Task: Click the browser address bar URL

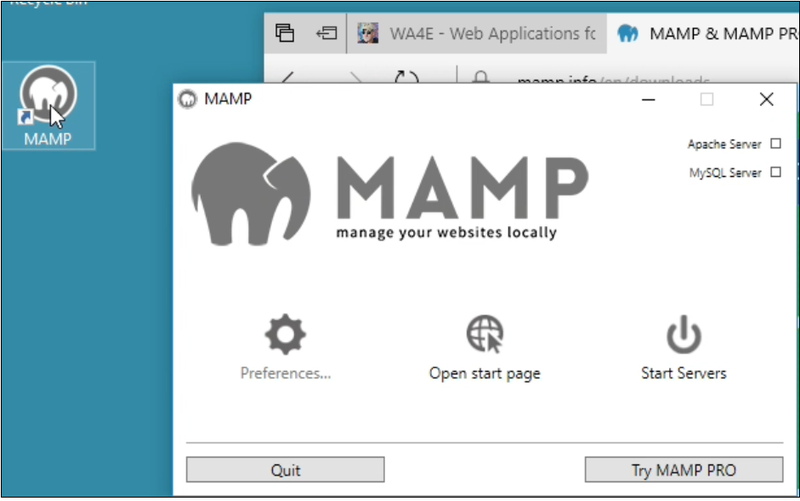Action: click(x=613, y=80)
